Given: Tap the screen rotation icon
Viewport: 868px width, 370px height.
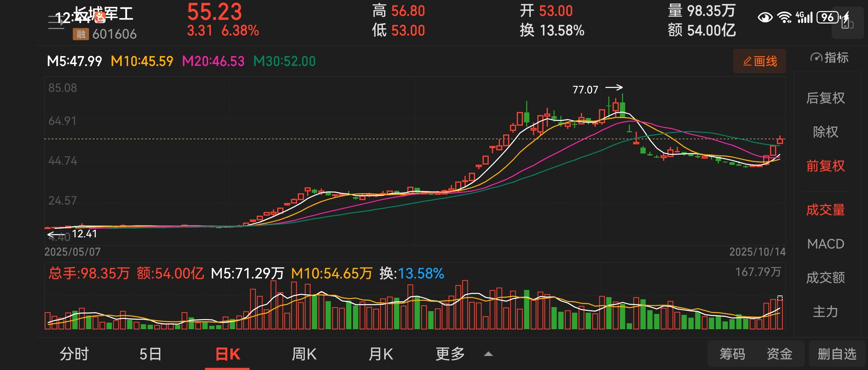Looking at the screenshot, I should click(847, 23).
